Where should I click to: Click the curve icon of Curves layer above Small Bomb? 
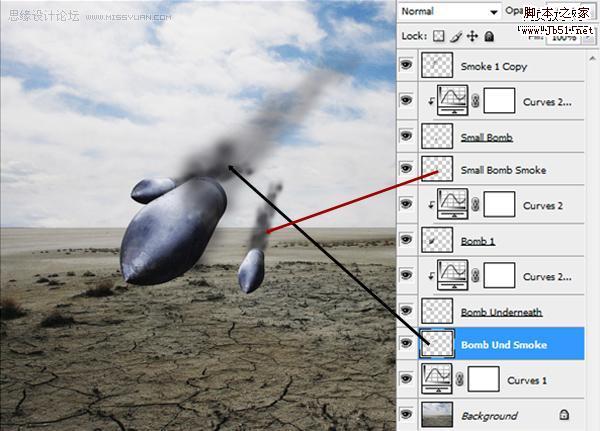(x=453, y=100)
